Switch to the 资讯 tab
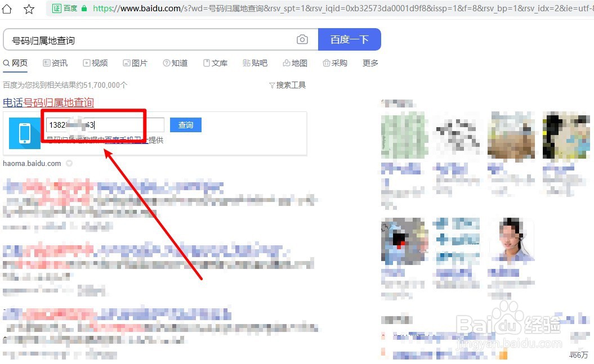Image resolution: width=594 pixels, height=364 pixels. (55, 63)
